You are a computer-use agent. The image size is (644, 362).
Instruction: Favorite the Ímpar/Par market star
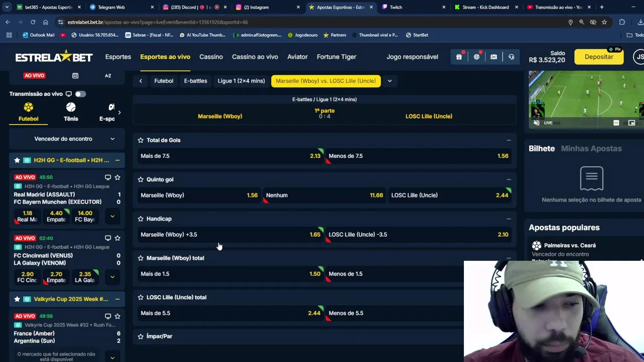click(x=141, y=336)
